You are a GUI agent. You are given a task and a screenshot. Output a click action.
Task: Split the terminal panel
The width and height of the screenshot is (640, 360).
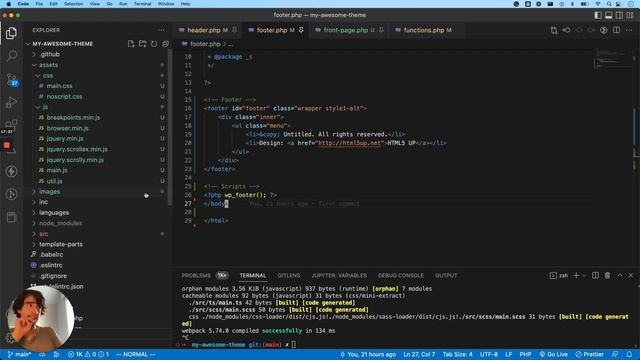pos(596,276)
